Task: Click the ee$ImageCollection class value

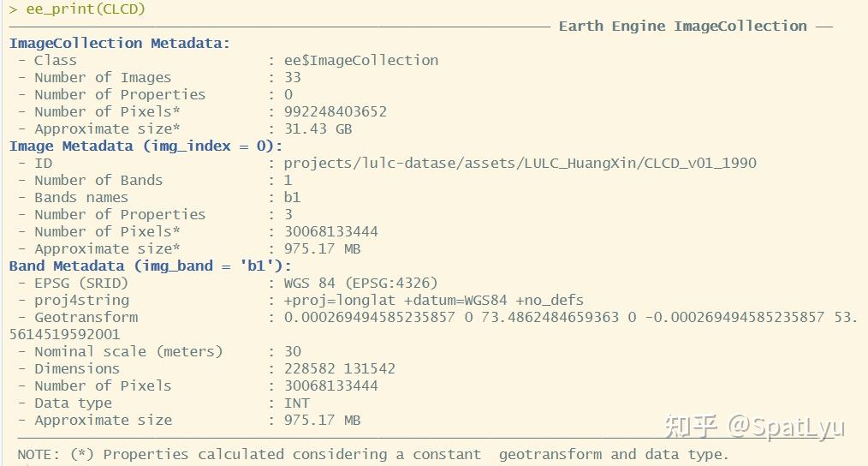Action: click(360, 60)
